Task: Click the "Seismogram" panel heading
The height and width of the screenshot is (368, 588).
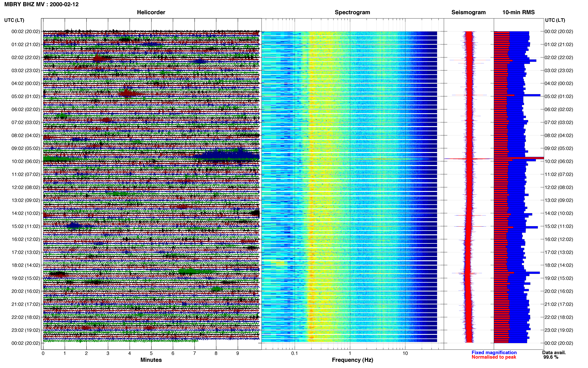Action: [468, 12]
